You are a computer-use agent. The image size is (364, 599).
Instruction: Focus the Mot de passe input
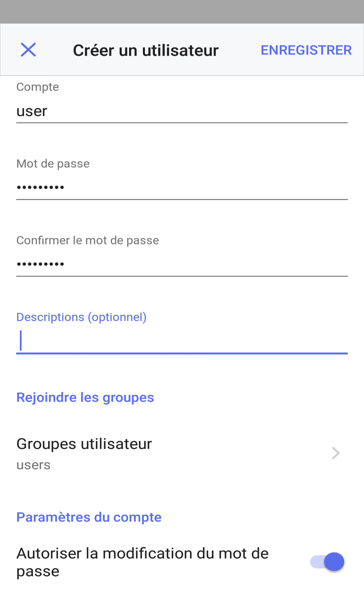(x=182, y=188)
